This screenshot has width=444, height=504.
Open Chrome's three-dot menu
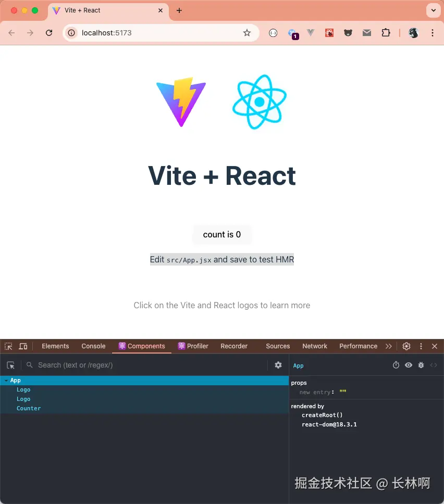(433, 33)
